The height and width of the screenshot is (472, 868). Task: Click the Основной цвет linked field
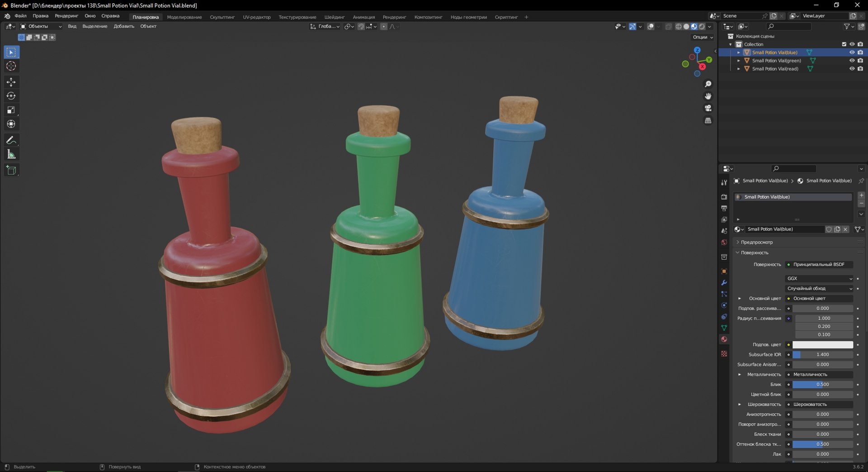820,299
